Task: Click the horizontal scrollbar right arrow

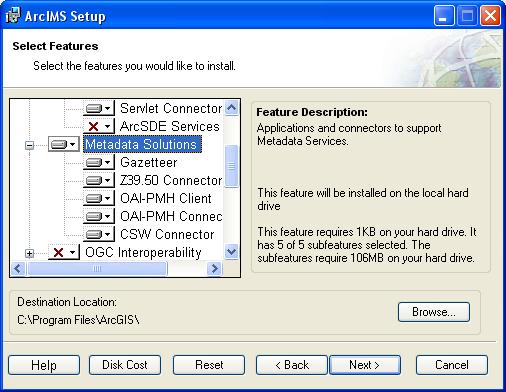Action: tap(214, 269)
